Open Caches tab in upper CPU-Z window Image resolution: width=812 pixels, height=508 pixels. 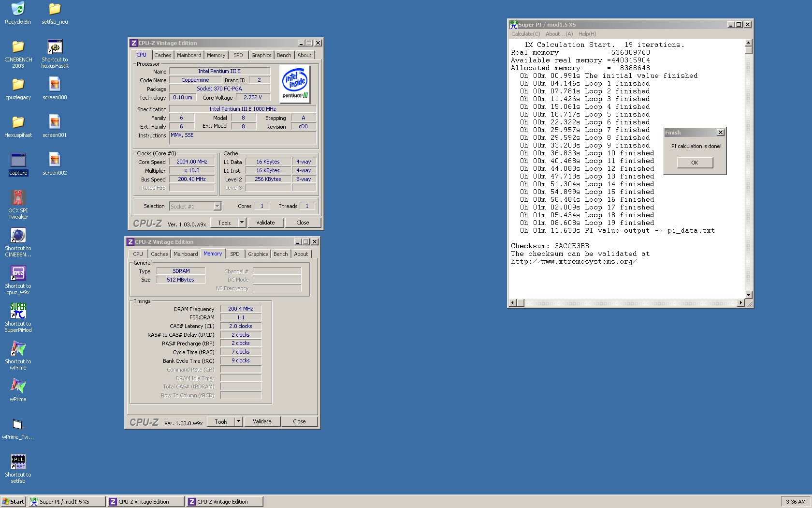pos(163,55)
